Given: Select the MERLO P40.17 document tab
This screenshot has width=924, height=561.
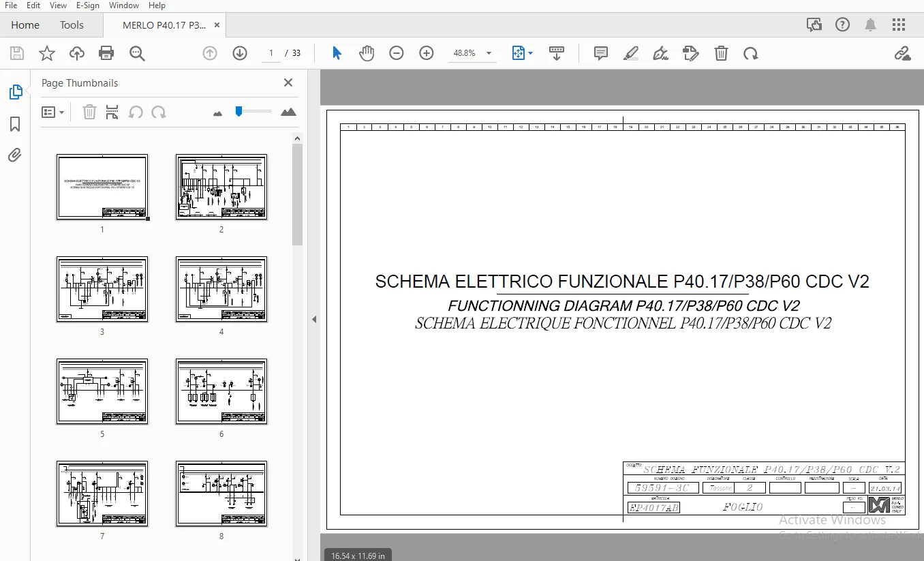Looking at the screenshot, I should [x=164, y=25].
